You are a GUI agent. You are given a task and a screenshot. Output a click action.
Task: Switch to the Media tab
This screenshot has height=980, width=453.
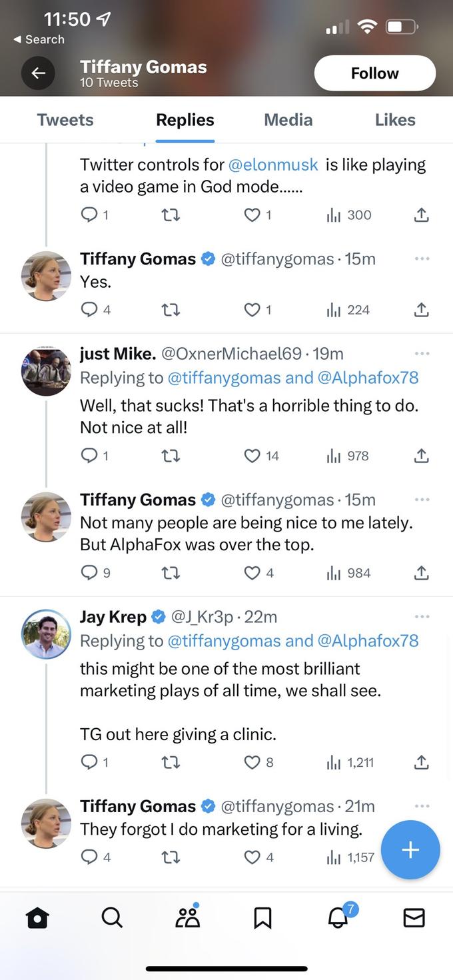point(288,120)
